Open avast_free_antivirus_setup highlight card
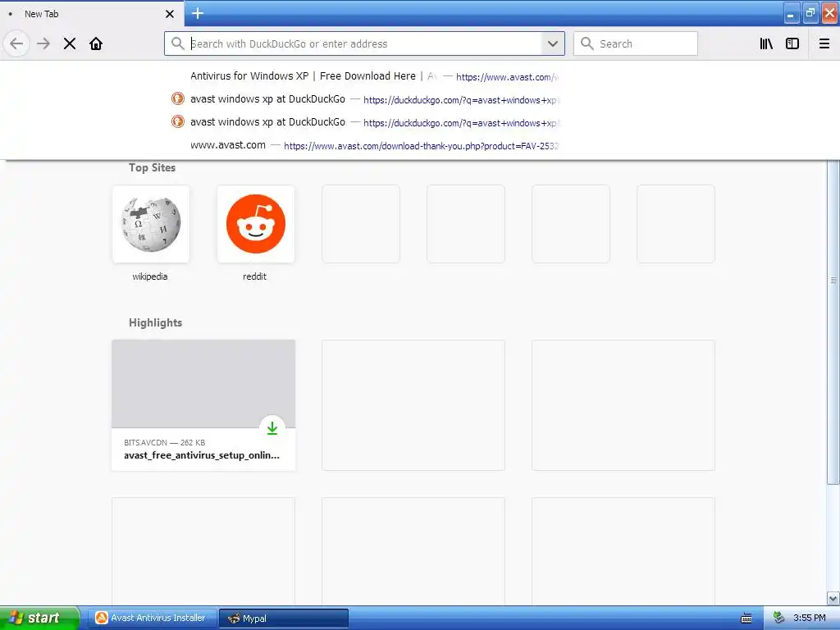This screenshot has height=630, width=840. [x=203, y=405]
